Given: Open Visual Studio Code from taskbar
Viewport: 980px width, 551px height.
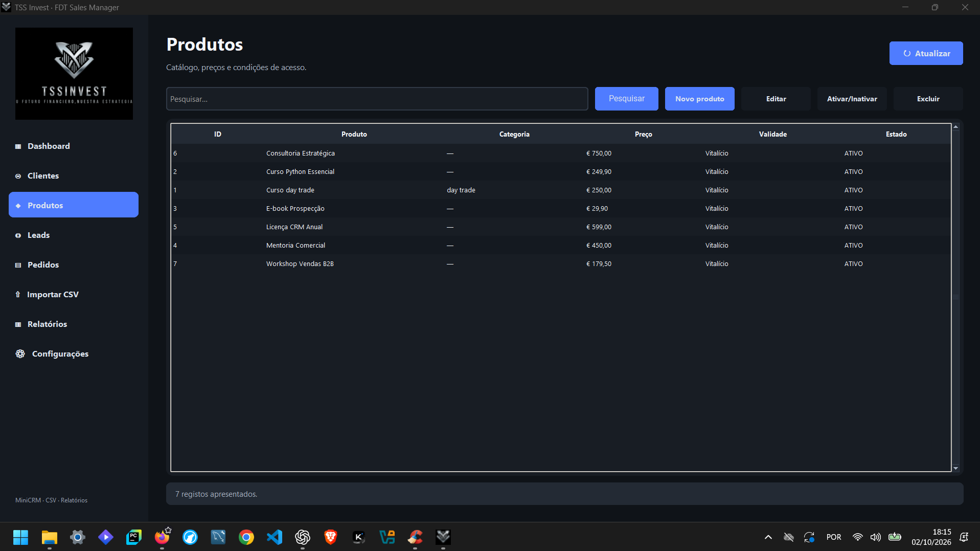Looking at the screenshot, I should point(274,537).
